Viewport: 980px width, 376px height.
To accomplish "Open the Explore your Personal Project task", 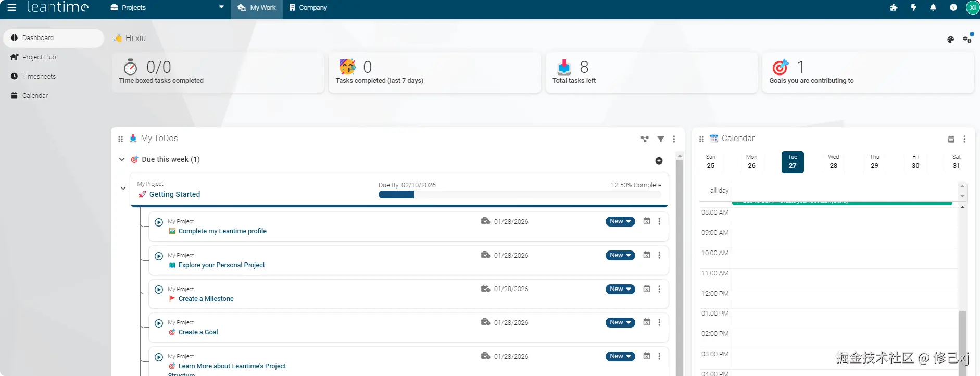I will pos(221,265).
